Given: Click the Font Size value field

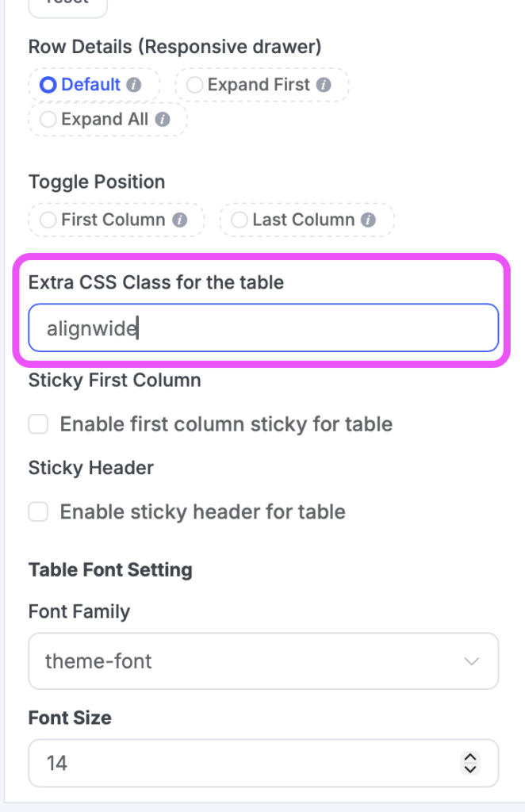Looking at the screenshot, I should 238,763.
